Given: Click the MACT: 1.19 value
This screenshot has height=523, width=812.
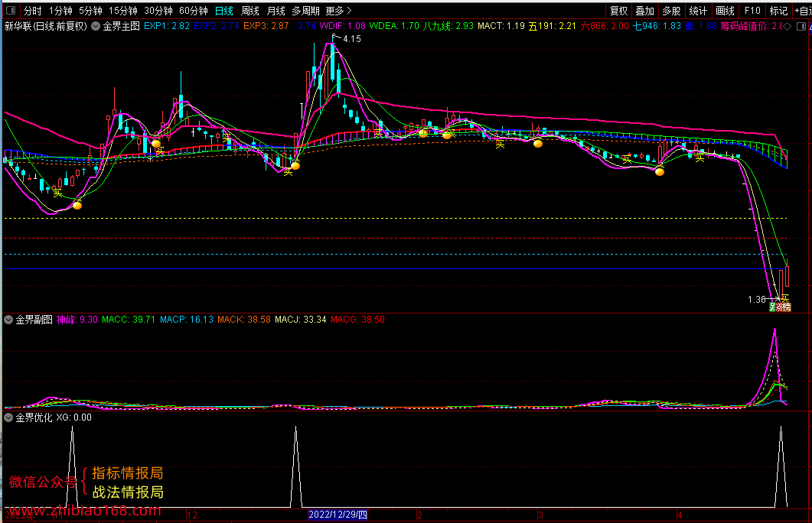Looking at the screenshot, I should (501, 26).
